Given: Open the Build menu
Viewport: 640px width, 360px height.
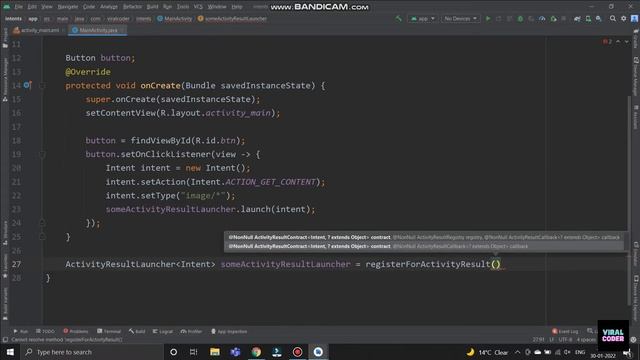Looking at the screenshot, I should 152,7.
